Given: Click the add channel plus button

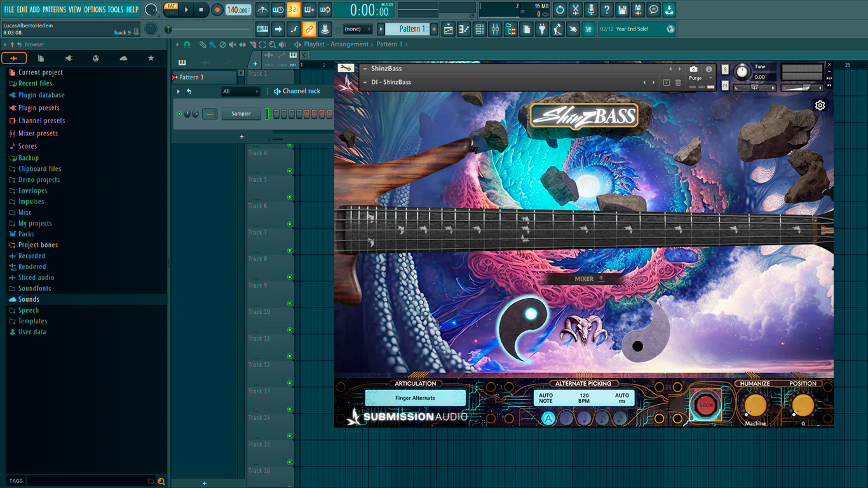Looking at the screenshot, I should [x=241, y=137].
